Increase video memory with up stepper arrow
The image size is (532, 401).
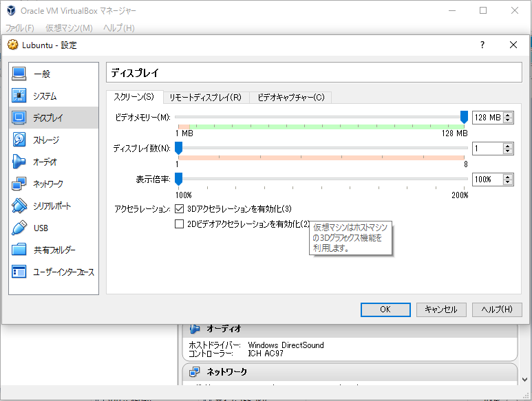[x=508, y=116]
